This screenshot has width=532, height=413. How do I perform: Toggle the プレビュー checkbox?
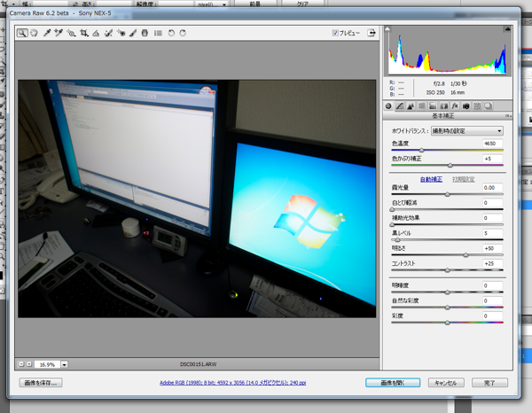[x=335, y=33]
